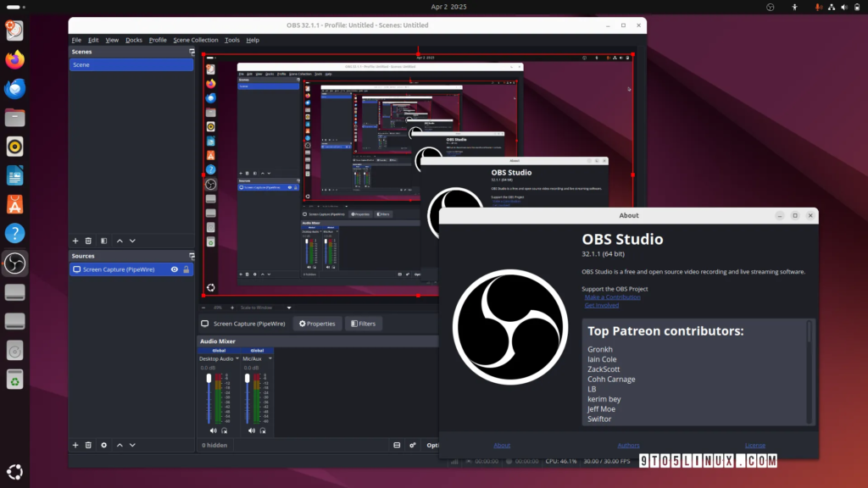Open the Docks menu
The image size is (868, 488).
133,40
